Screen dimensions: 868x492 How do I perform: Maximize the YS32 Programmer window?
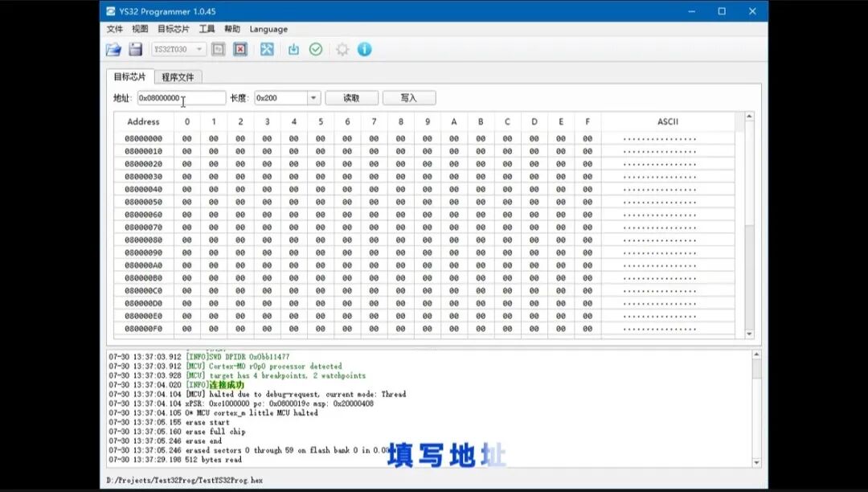coord(722,11)
